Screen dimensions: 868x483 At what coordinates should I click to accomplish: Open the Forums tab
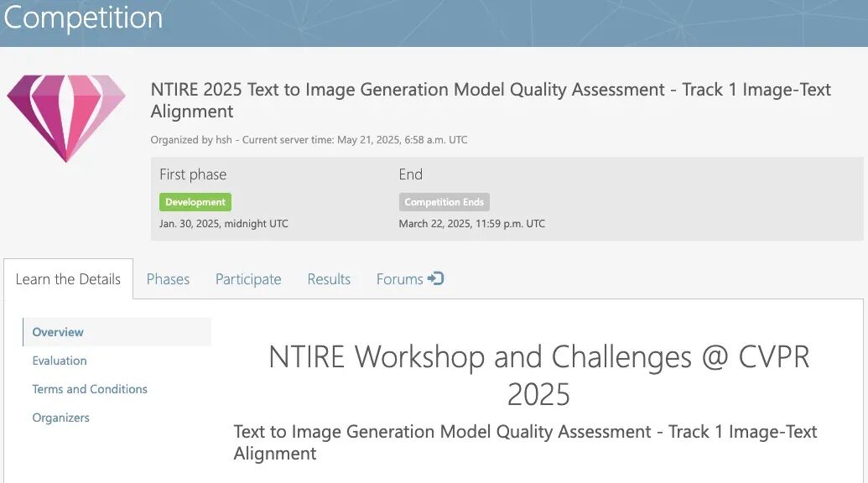[x=409, y=279]
